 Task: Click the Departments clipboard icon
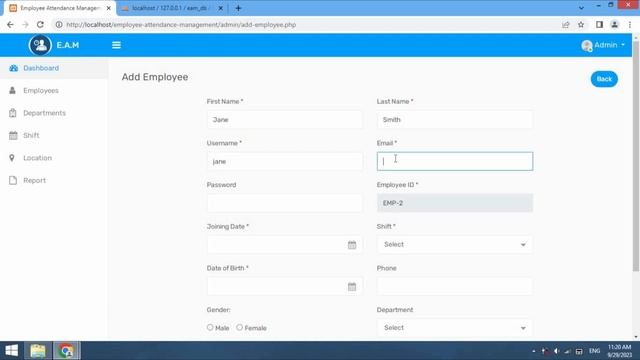click(x=13, y=113)
